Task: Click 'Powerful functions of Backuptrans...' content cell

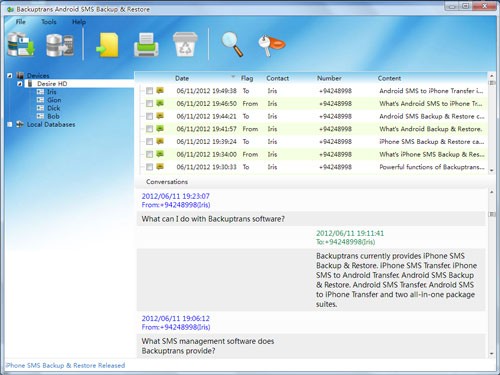Action: click(x=432, y=167)
